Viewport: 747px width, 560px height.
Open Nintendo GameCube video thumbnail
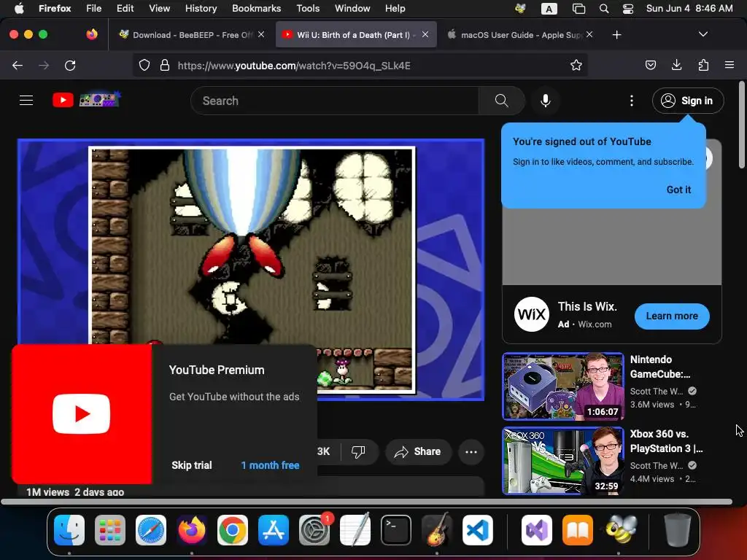tap(563, 386)
